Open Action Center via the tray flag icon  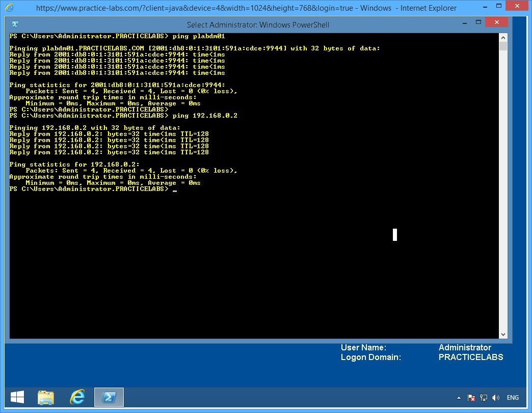click(x=470, y=398)
